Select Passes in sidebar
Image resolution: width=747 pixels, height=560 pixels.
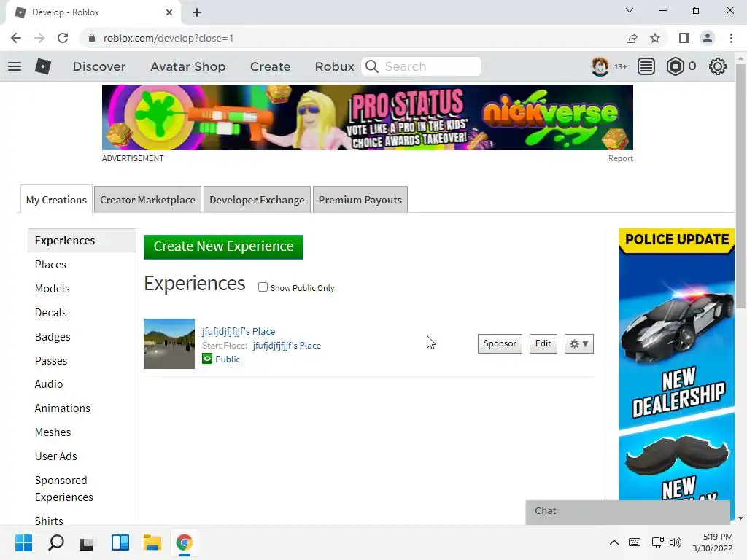click(51, 361)
